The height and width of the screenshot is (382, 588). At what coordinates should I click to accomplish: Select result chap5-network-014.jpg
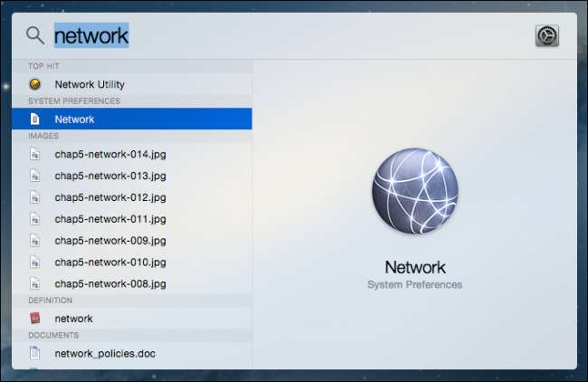132,154
